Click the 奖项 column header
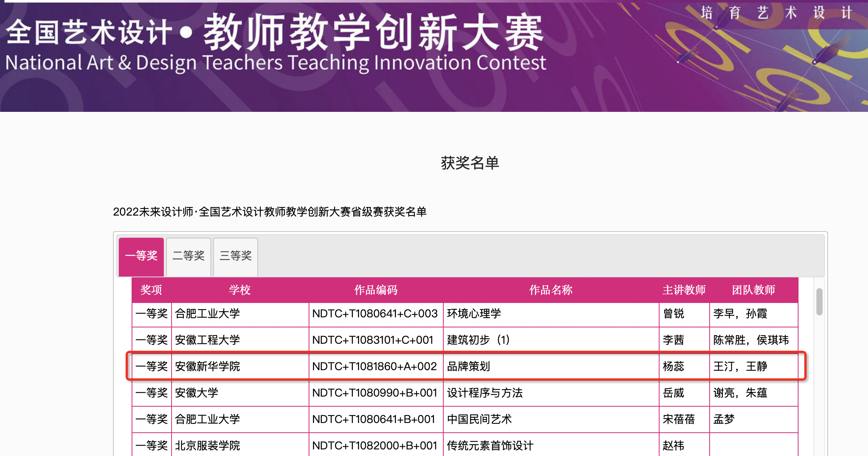The image size is (868, 456). 151,290
